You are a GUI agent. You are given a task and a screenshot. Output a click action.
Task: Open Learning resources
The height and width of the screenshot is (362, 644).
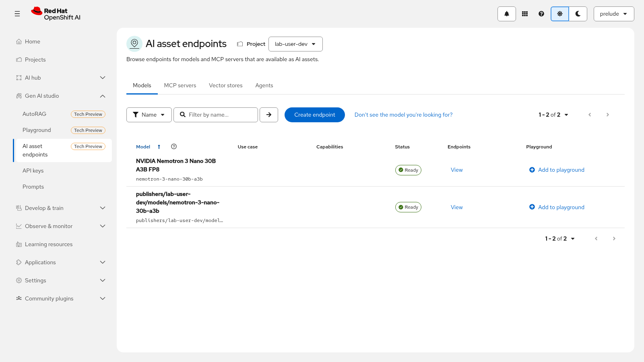pos(62,244)
